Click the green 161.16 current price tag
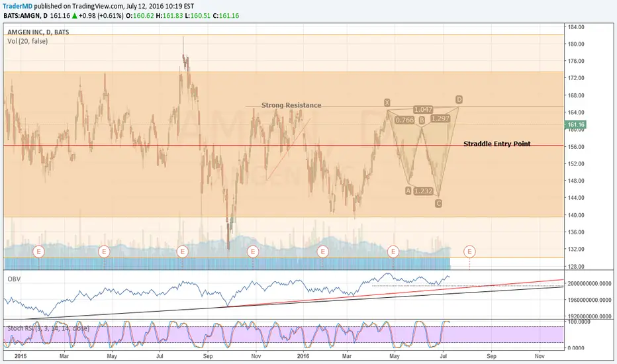 576,124
